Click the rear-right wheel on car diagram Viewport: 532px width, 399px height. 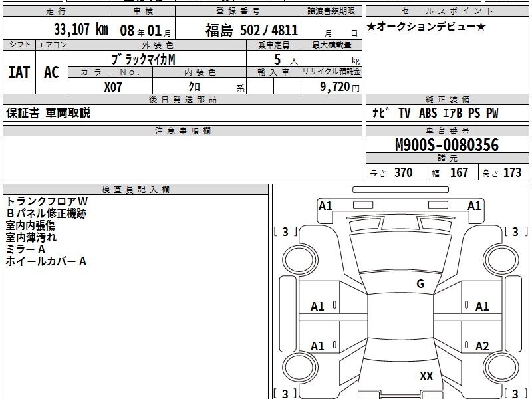tap(501, 368)
